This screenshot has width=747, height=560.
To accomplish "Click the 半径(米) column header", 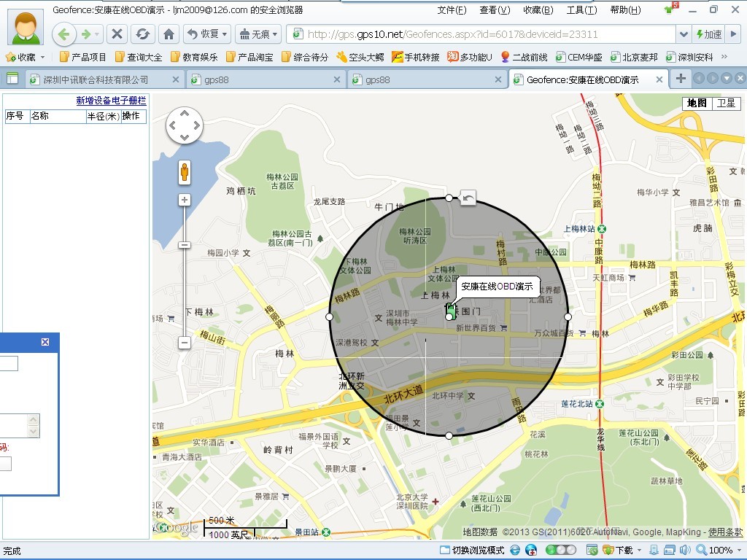I will [x=103, y=116].
